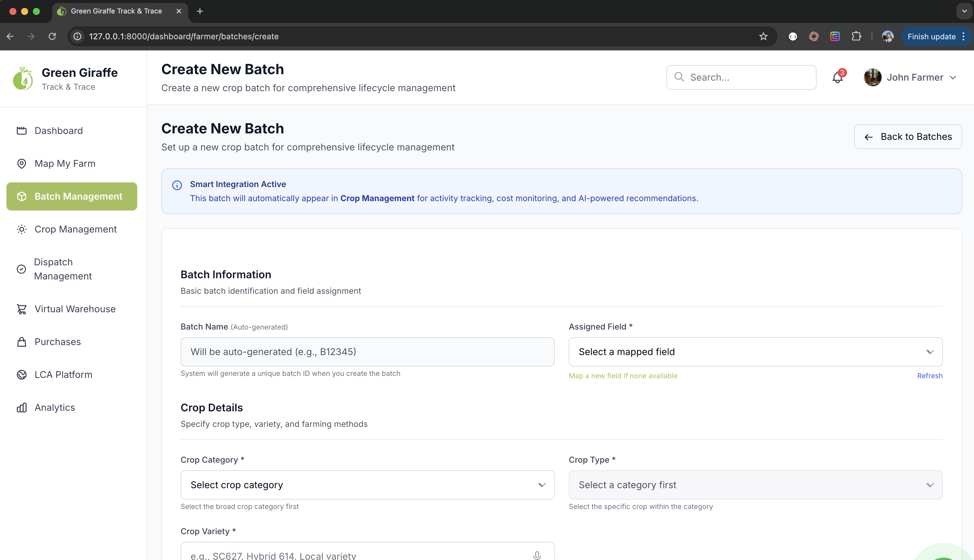
Task: Click the LCA Platform globe icon
Action: click(x=21, y=375)
